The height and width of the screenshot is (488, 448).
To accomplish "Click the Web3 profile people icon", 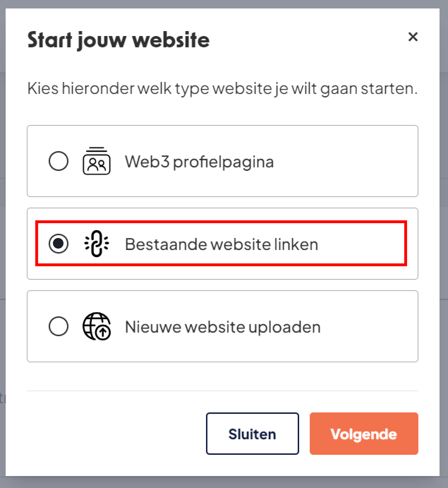I will [x=96, y=161].
